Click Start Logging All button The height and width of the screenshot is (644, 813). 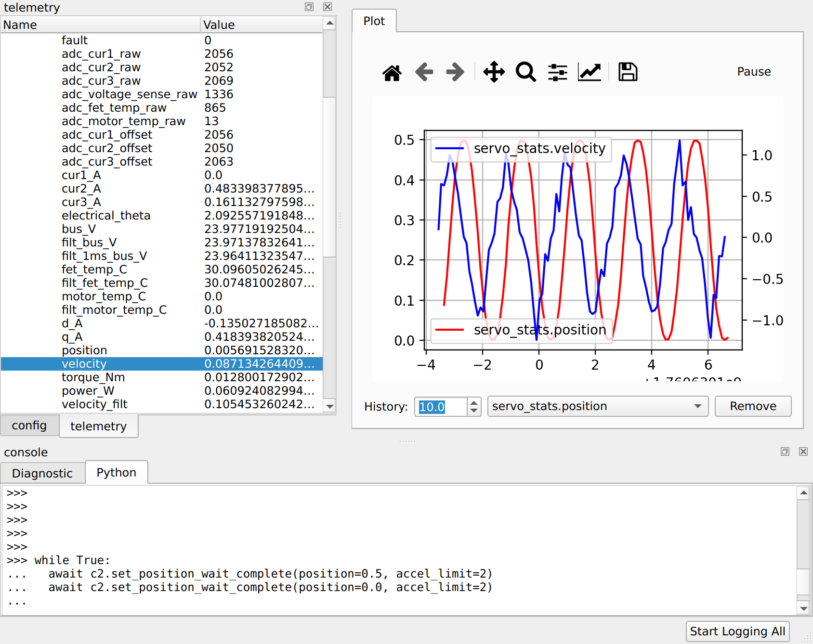click(737, 631)
